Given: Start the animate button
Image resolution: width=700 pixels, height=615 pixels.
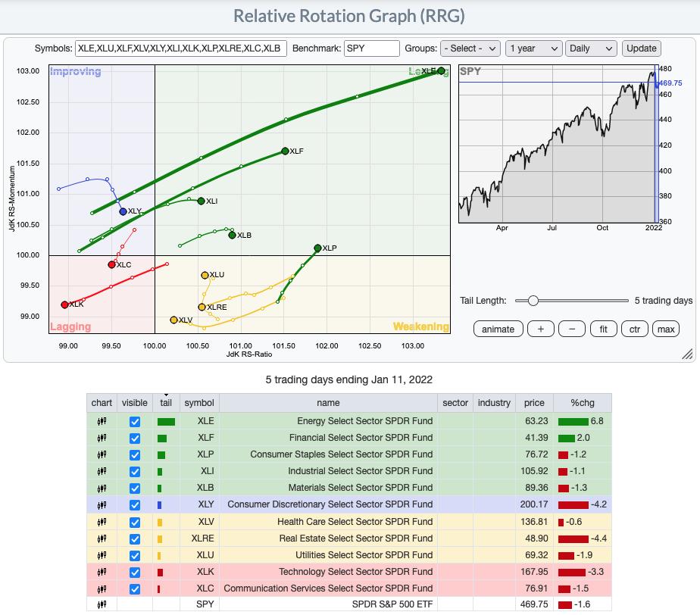Looking at the screenshot, I should 498,329.
